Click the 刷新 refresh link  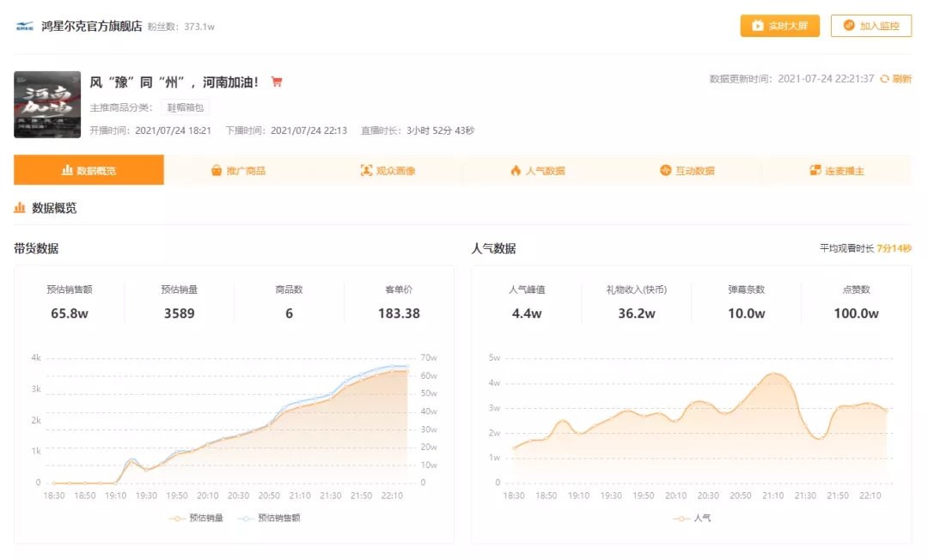[901, 79]
